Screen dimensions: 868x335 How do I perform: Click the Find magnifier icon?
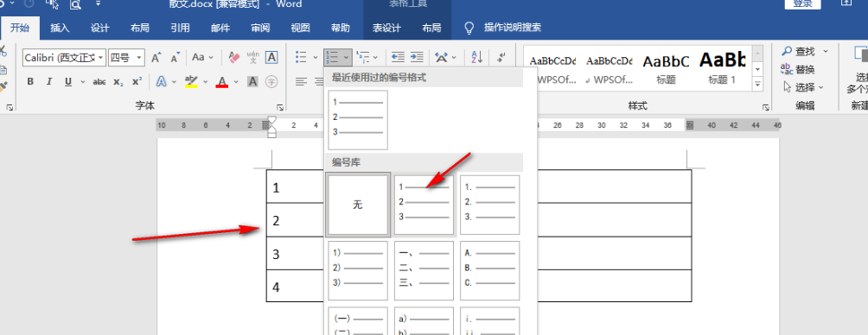pyautogui.click(x=787, y=52)
